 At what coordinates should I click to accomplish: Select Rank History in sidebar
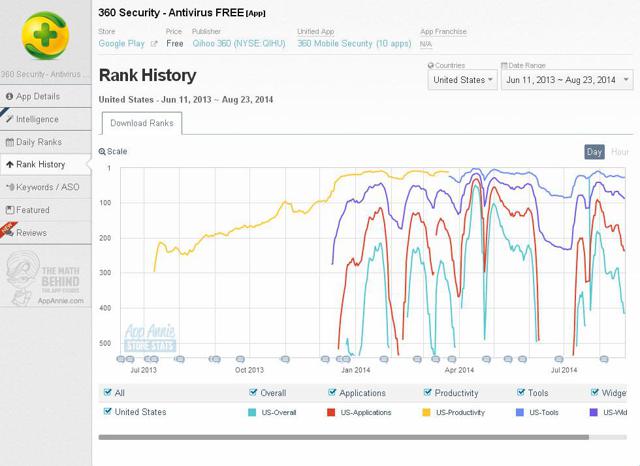[45, 164]
